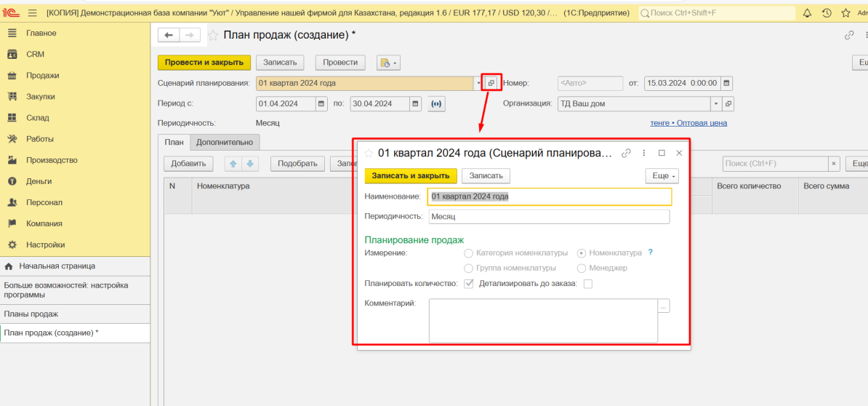Expand the create-based-on document dropdown button
The image size is (868, 406).
point(388,63)
